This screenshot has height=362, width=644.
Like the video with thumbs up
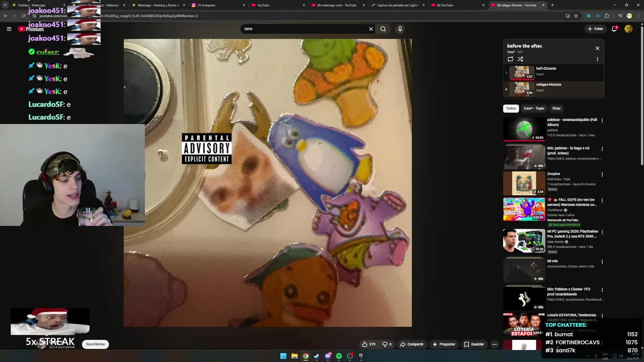coord(368,344)
